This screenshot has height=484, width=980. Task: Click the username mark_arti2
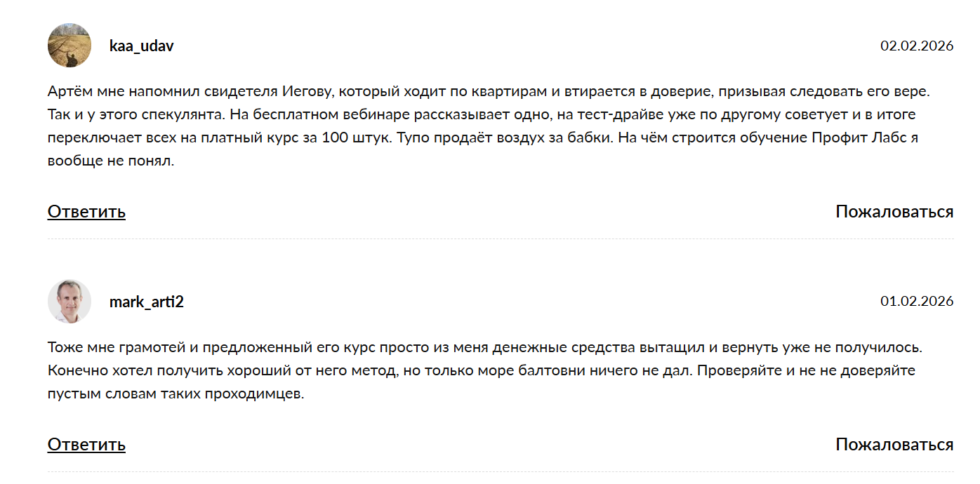coord(145,301)
